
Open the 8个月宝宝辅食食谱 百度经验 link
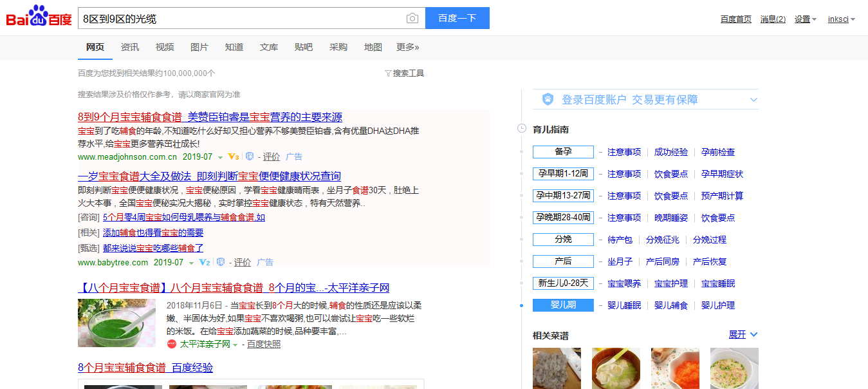145,368
